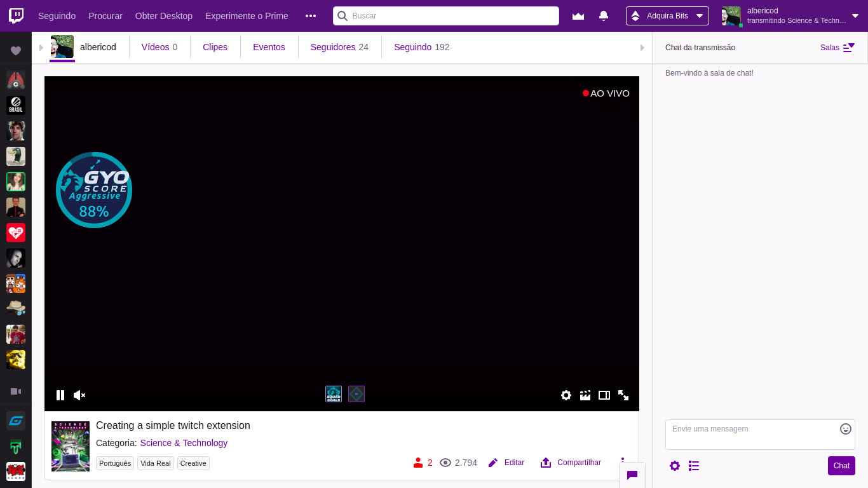The width and height of the screenshot is (868, 488).
Task: Open chat settings gear icon
Action: click(x=675, y=466)
